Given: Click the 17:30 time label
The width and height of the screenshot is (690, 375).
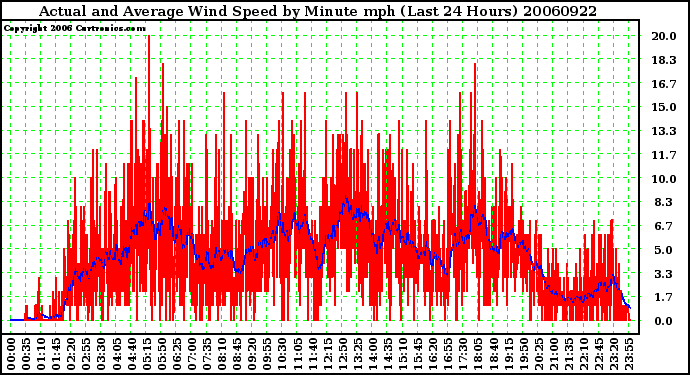Looking at the screenshot, I should coord(462,354).
